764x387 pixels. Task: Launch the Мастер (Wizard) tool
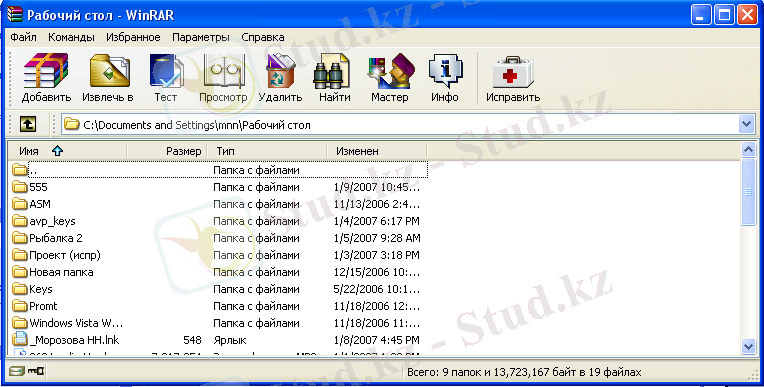click(x=390, y=78)
